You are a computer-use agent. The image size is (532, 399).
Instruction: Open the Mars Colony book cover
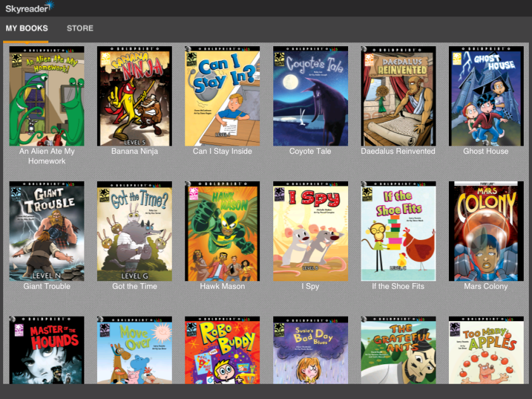[x=486, y=231]
